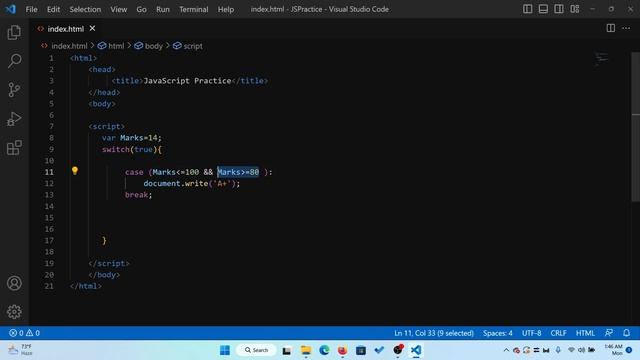Screen dimensions: 640x360
Task: Open the Run menu
Action: click(x=162, y=9)
